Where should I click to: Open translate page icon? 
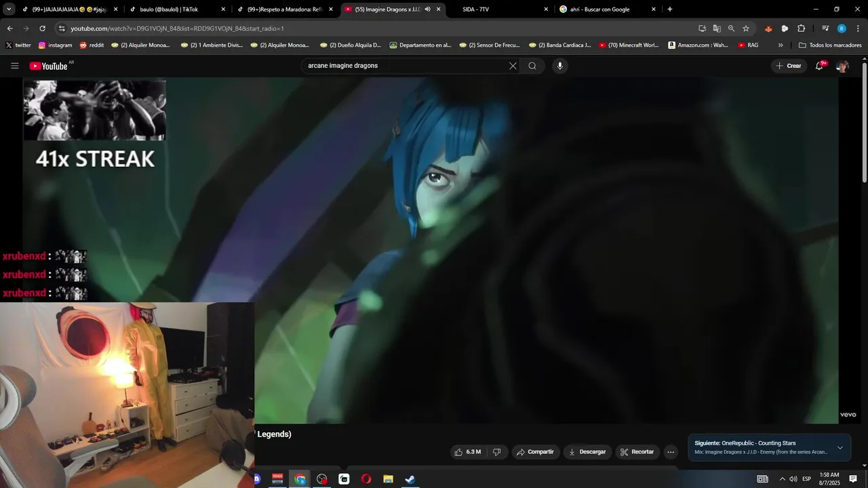pos(717,28)
